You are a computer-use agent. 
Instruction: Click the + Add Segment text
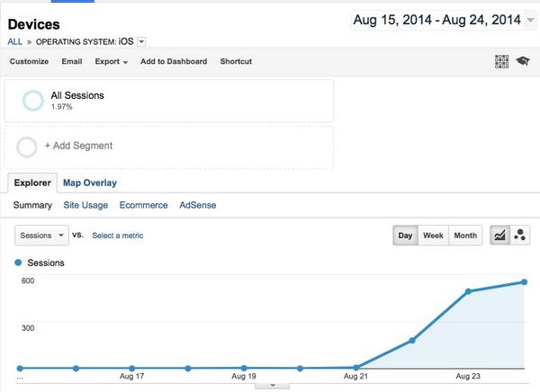[x=78, y=146]
